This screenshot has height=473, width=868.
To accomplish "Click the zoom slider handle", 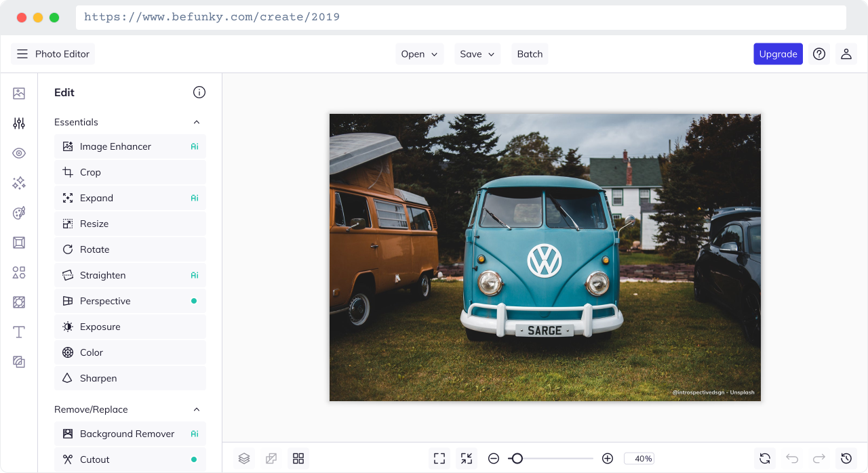I will tap(517, 459).
